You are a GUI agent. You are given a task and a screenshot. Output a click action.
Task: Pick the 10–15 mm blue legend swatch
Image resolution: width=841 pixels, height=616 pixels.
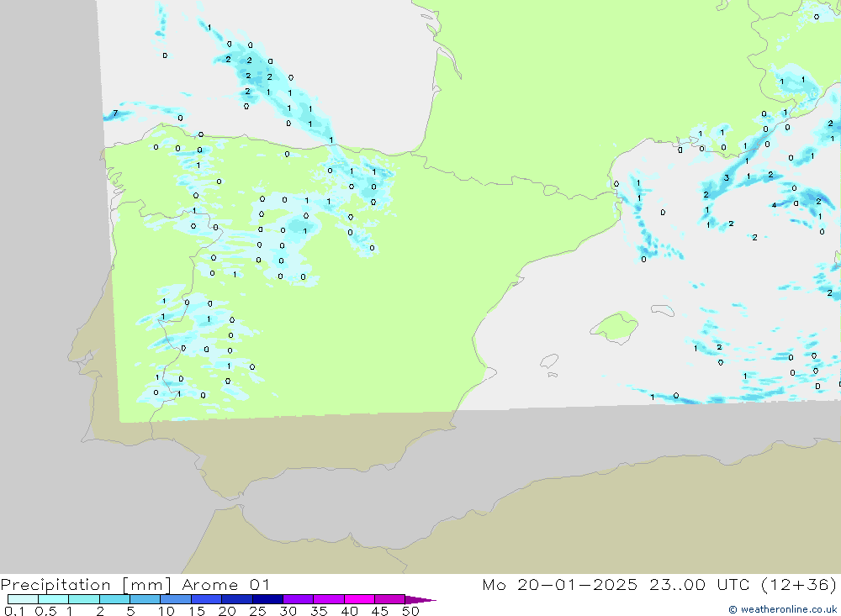pos(176,599)
